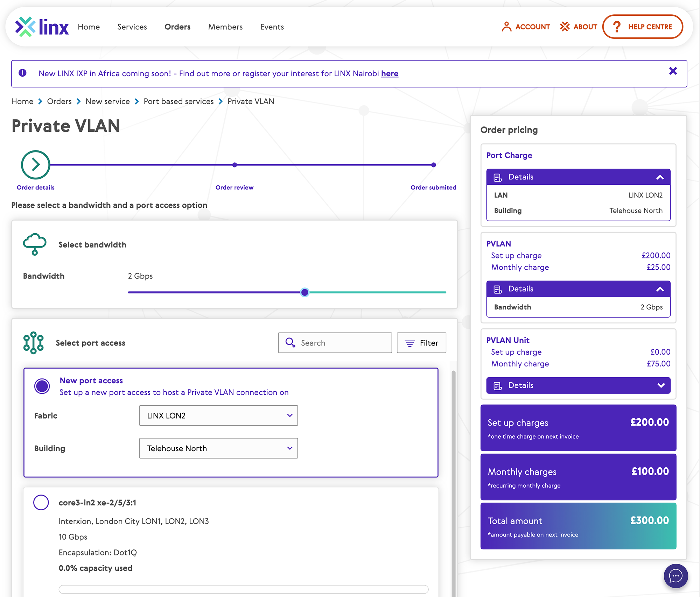Open the Orders menu item
The image size is (700, 597).
coord(177,27)
